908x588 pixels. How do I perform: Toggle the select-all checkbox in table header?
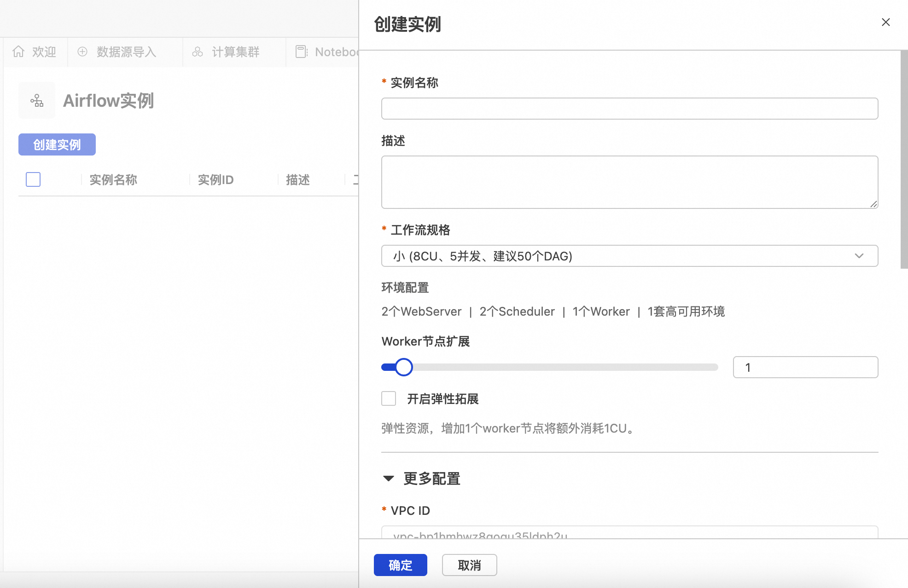click(33, 179)
